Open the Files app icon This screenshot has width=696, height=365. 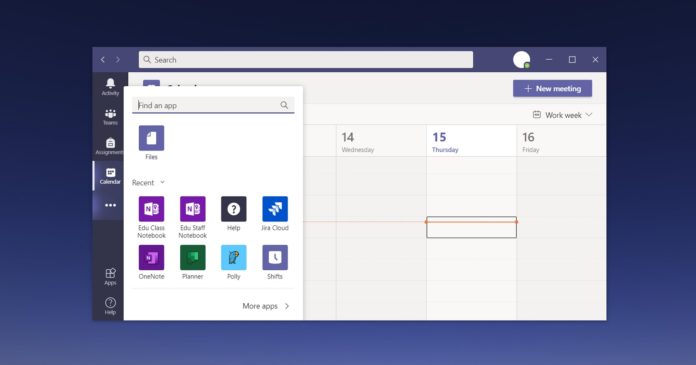151,138
